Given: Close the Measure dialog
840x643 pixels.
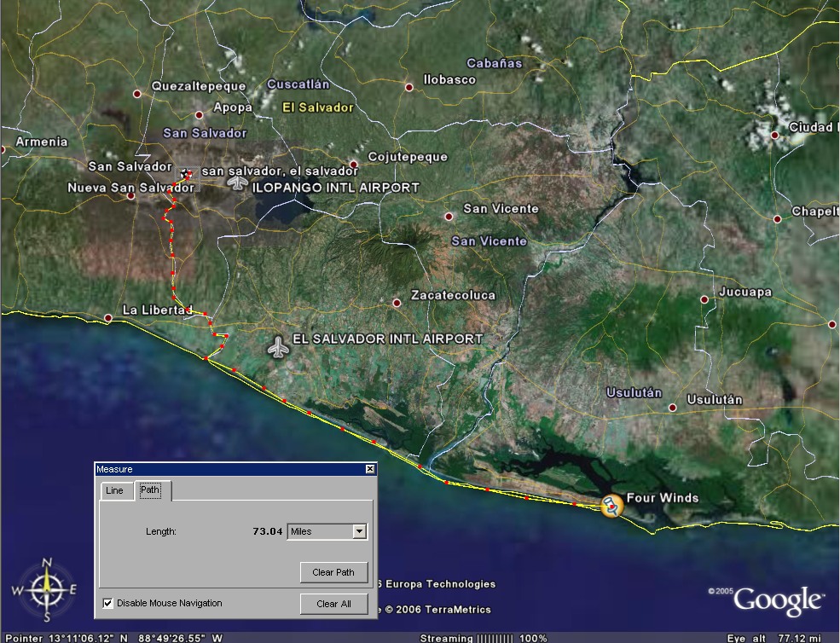Looking at the screenshot, I should click(369, 469).
